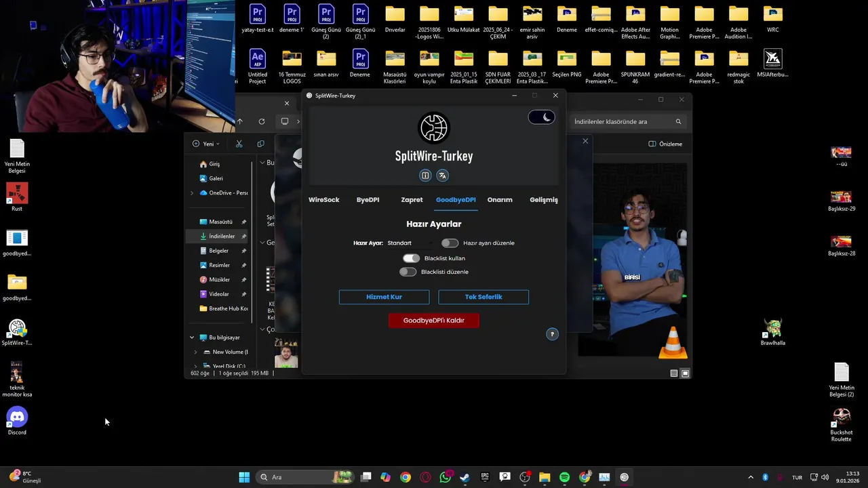Switch File Explorer to large thumbnails view icon
Viewport: 868px width, 488px height.
point(685,373)
